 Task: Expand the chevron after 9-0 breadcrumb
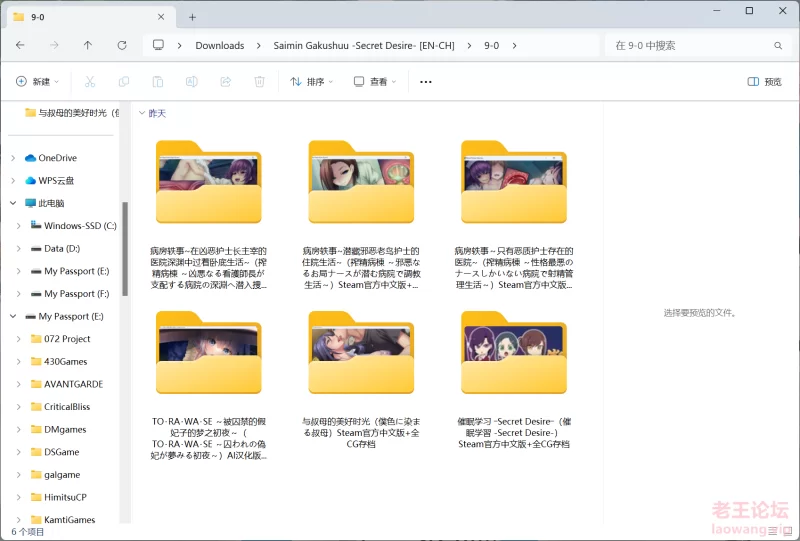[514, 45]
